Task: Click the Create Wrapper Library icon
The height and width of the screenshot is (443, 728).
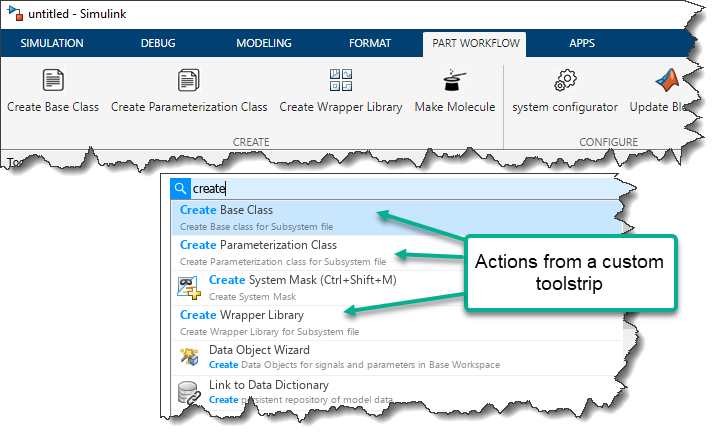Action: (x=341, y=80)
